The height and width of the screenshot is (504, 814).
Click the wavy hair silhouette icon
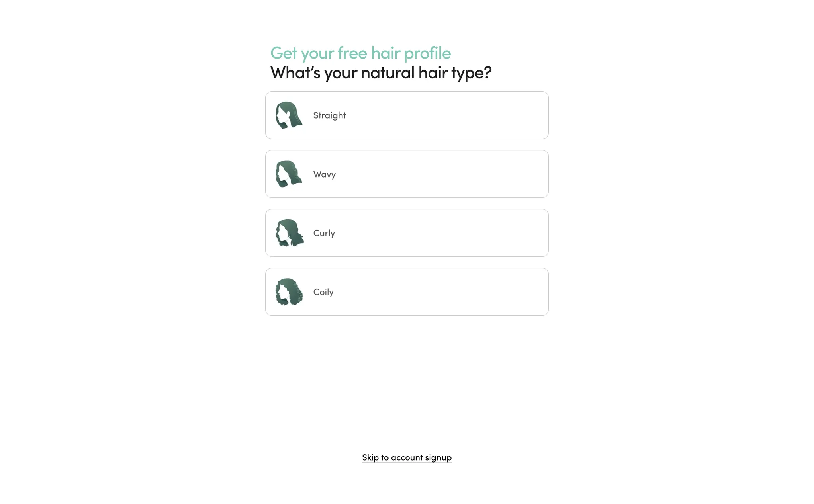pyautogui.click(x=289, y=174)
